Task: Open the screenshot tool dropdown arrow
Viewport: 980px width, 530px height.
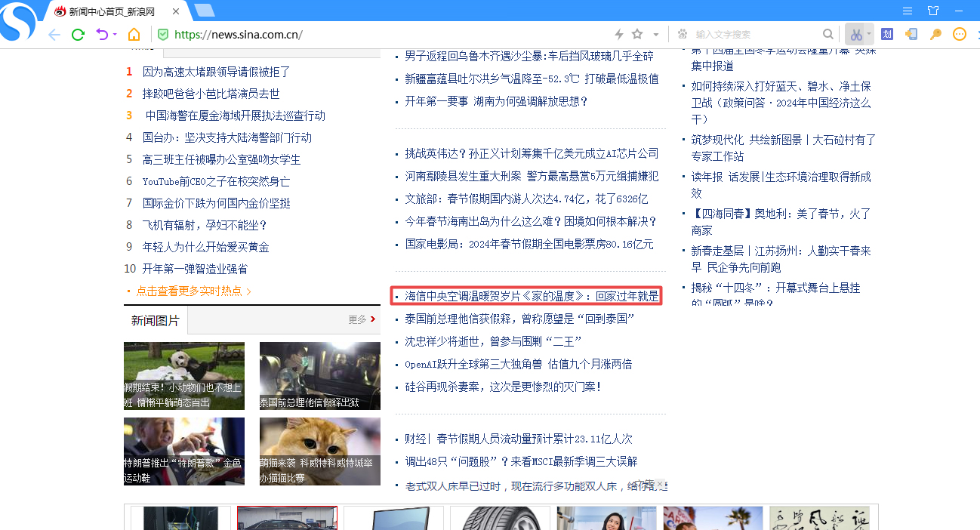Action: 869,35
